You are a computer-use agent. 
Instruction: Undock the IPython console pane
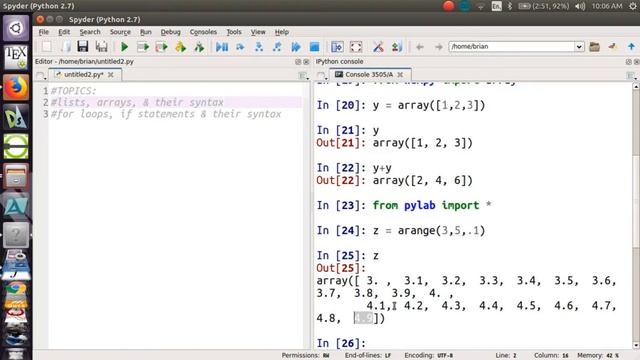[x=629, y=62]
